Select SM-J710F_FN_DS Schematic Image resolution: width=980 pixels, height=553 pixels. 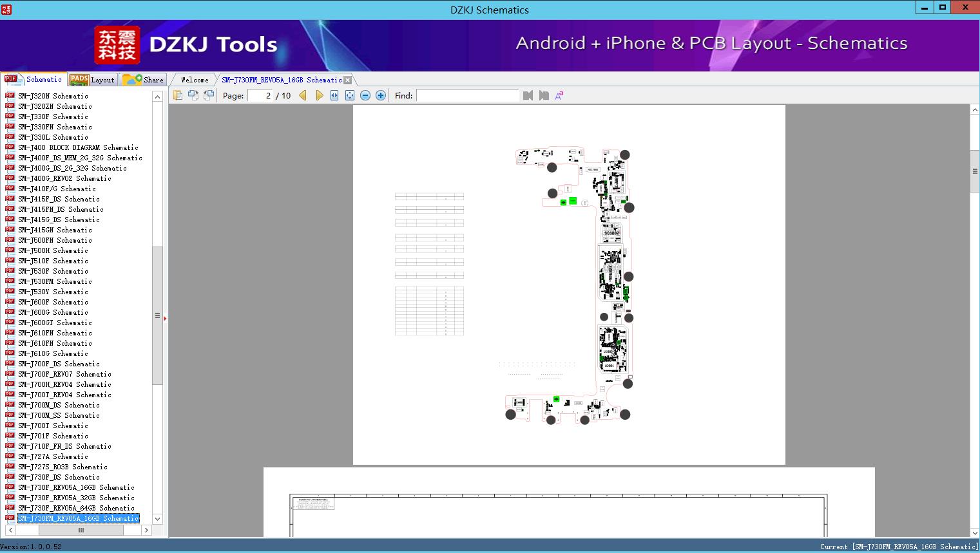coord(64,446)
